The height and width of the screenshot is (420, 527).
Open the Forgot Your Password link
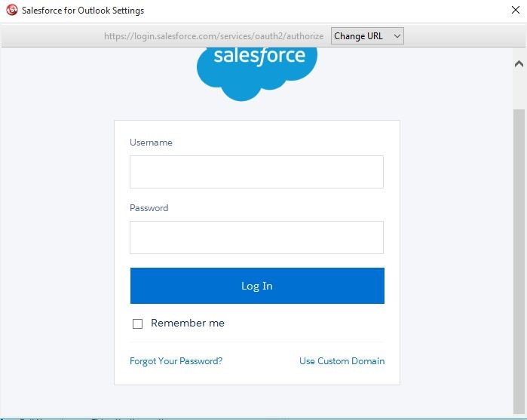coord(176,361)
